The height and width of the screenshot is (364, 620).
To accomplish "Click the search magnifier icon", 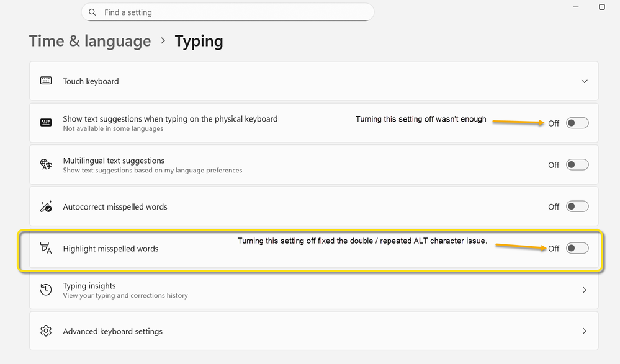I will click(x=92, y=12).
